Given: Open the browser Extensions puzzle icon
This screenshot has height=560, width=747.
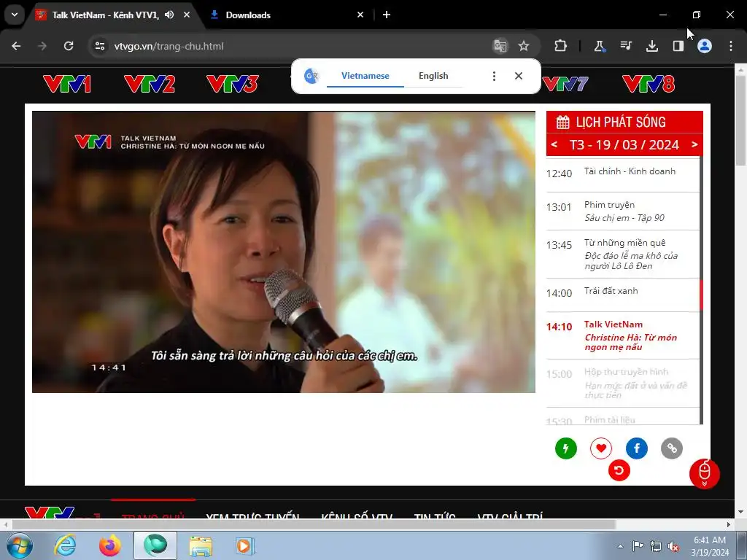Looking at the screenshot, I should click(x=560, y=46).
